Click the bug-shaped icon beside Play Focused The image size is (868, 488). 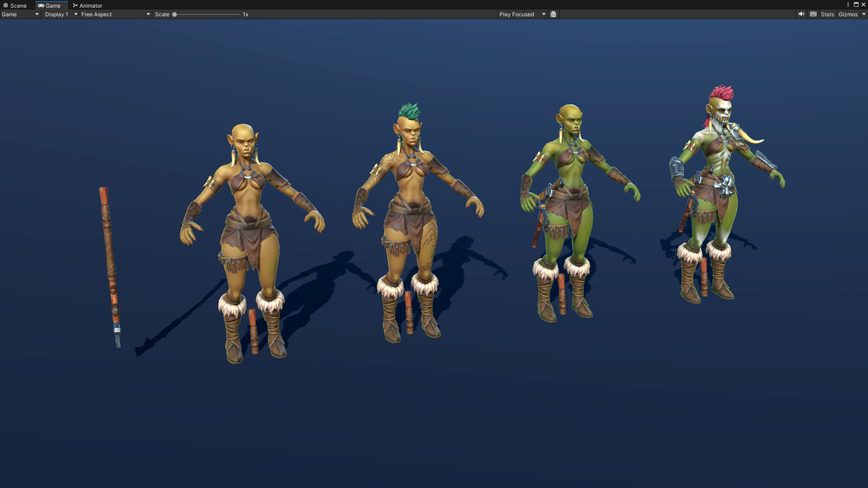[x=553, y=14]
